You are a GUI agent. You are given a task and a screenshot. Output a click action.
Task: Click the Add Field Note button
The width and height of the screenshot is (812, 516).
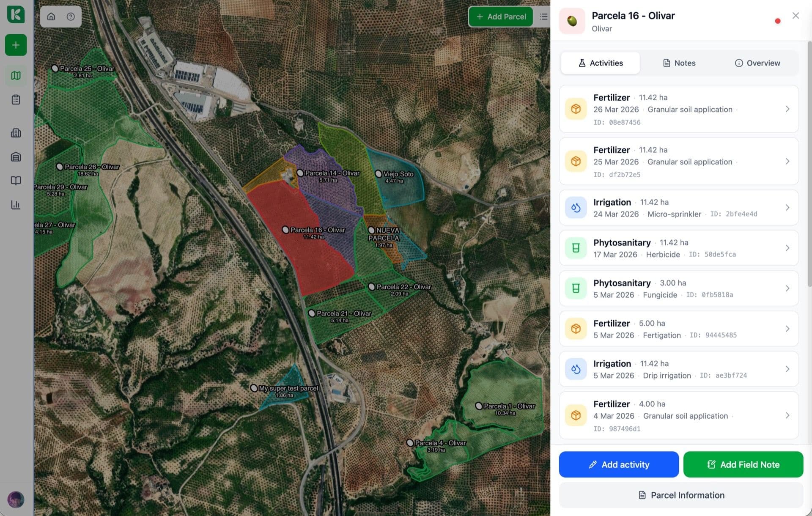point(743,464)
